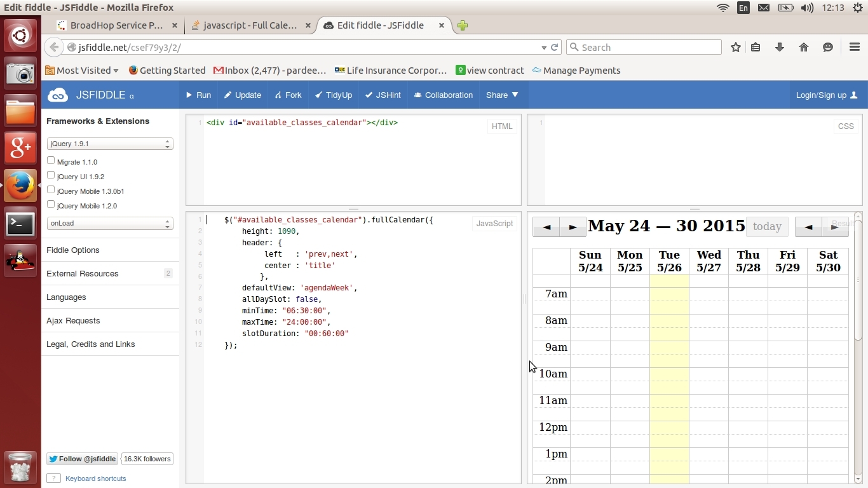Open the Ubuntu Dash launcher
The width and height of the screenshot is (868, 488).
pyautogui.click(x=20, y=34)
